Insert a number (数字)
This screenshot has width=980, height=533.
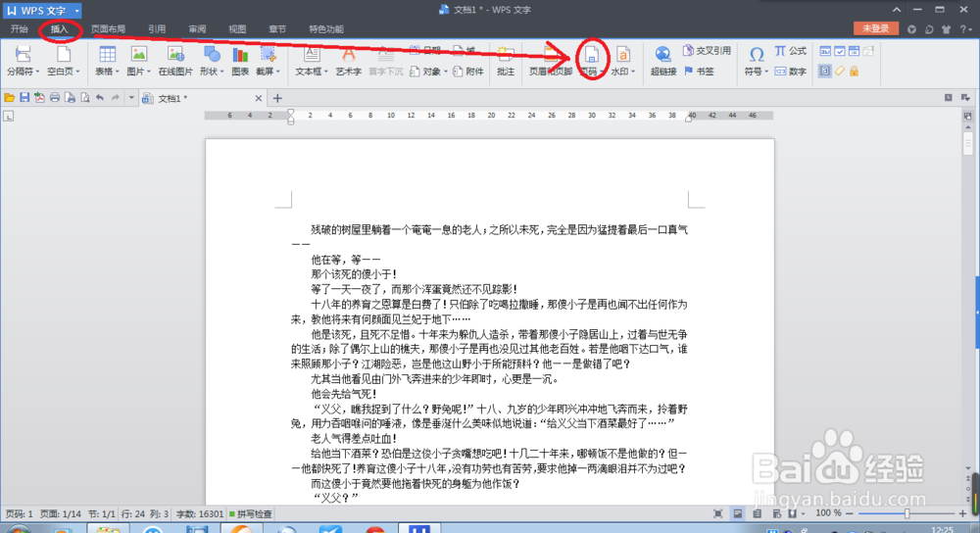pos(791,72)
